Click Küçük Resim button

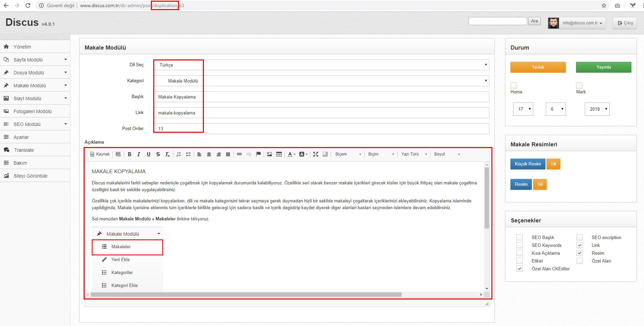pyautogui.click(x=528, y=164)
